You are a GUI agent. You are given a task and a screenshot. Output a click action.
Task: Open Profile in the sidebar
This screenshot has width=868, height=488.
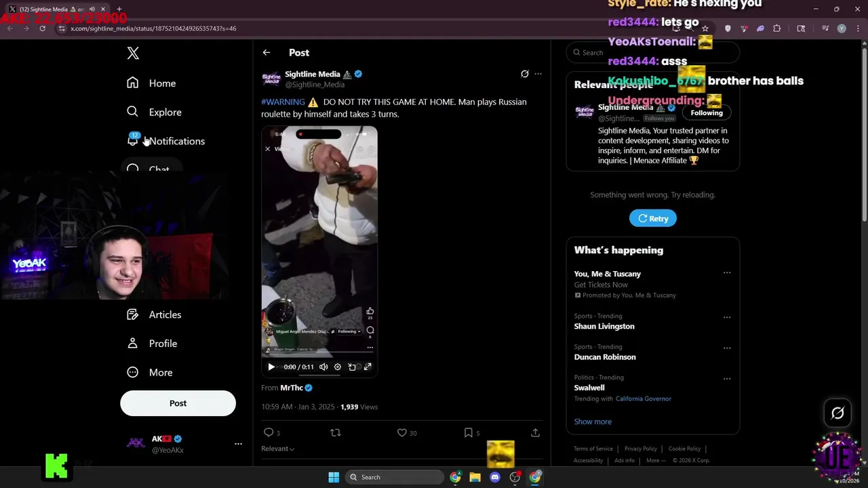(x=152, y=344)
